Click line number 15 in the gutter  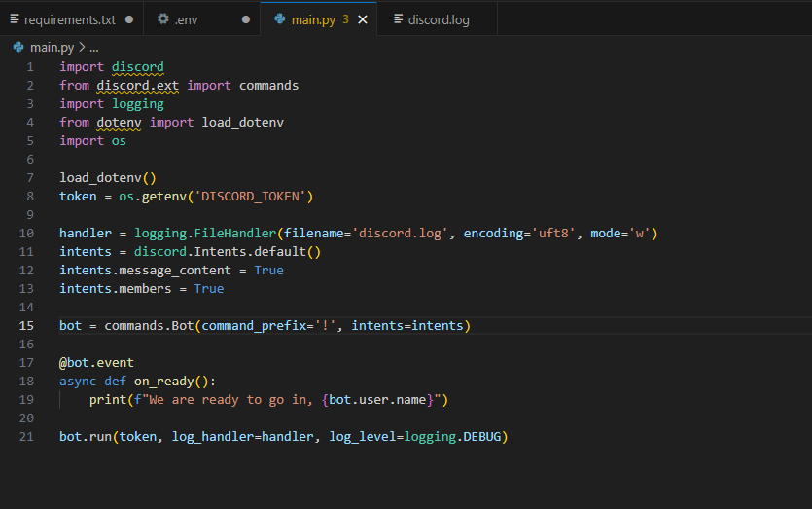point(26,326)
